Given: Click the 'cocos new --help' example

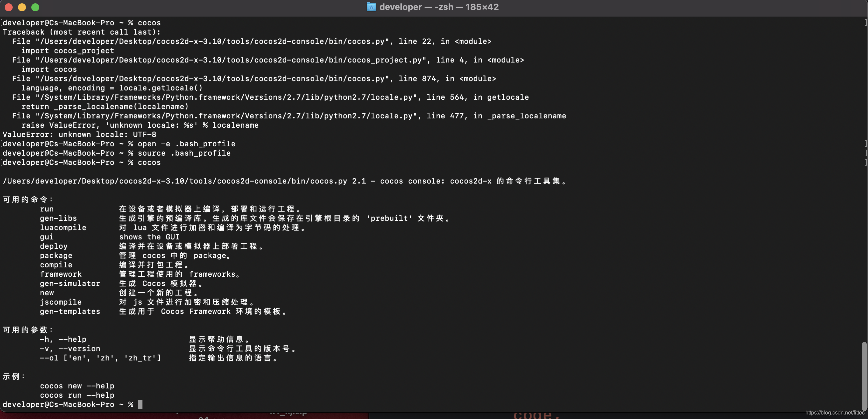Looking at the screenshot, I should [x=77, y=386].
